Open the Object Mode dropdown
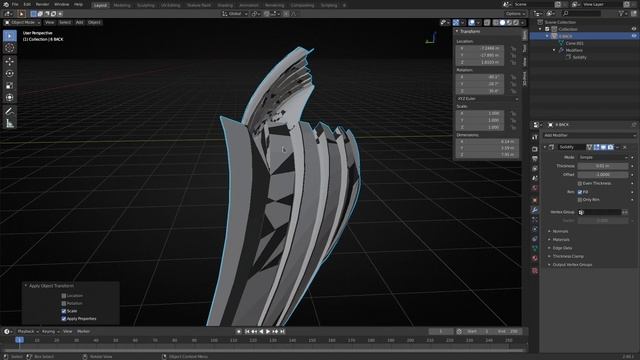The width and height of the screenshot is (640, 360). coord(22,22)
